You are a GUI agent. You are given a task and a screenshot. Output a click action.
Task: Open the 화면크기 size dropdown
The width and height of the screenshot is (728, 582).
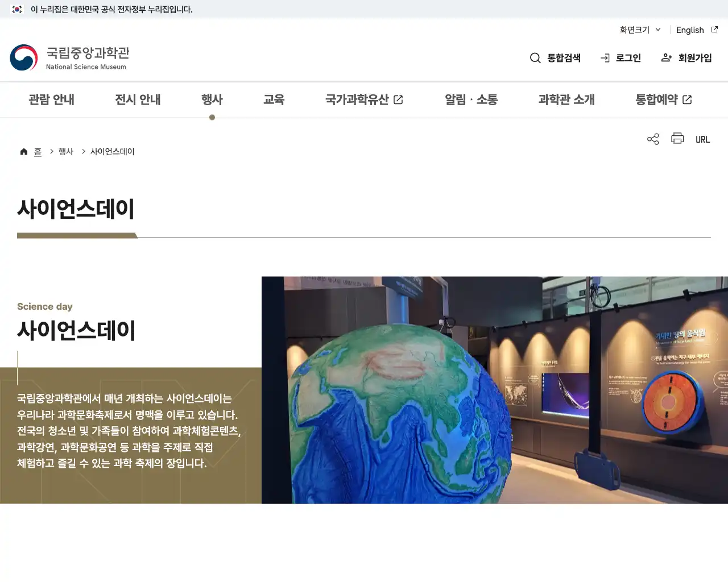coord(639,30)
